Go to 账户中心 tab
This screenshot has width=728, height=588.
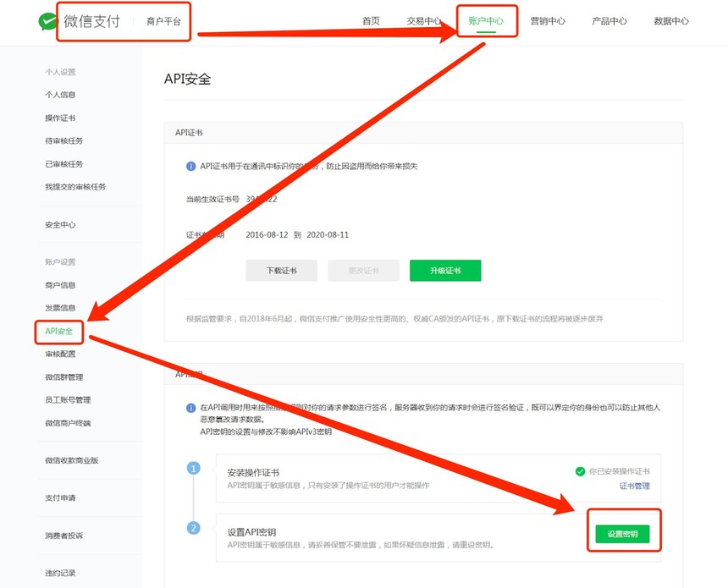[486, 21]
